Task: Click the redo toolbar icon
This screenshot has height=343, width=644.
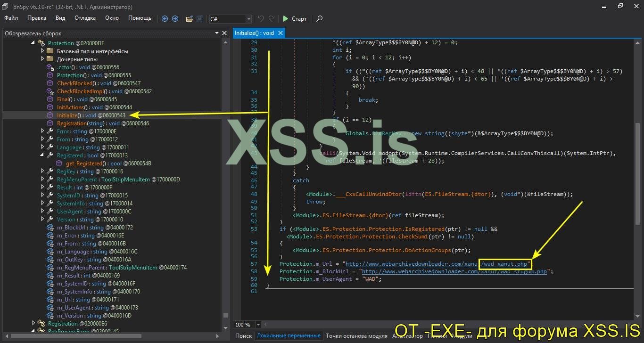Action: pyautogui.click(x=272, y=19)
